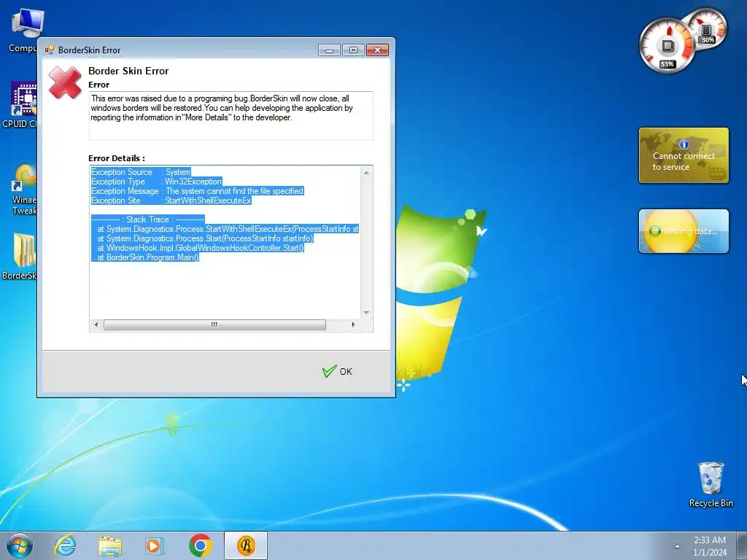Select the Winaero Tweaker desktop shortcut
This screenshot has width=747, height=560.
[x=24, y=189]
